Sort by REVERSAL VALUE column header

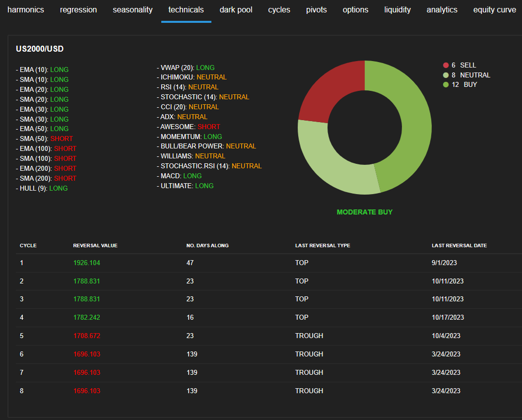pyautogui.click(x=95, y=246)
